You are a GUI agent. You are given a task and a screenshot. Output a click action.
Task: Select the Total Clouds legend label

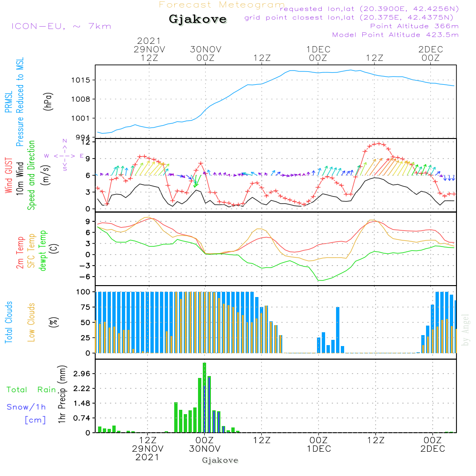coord(9,322)
